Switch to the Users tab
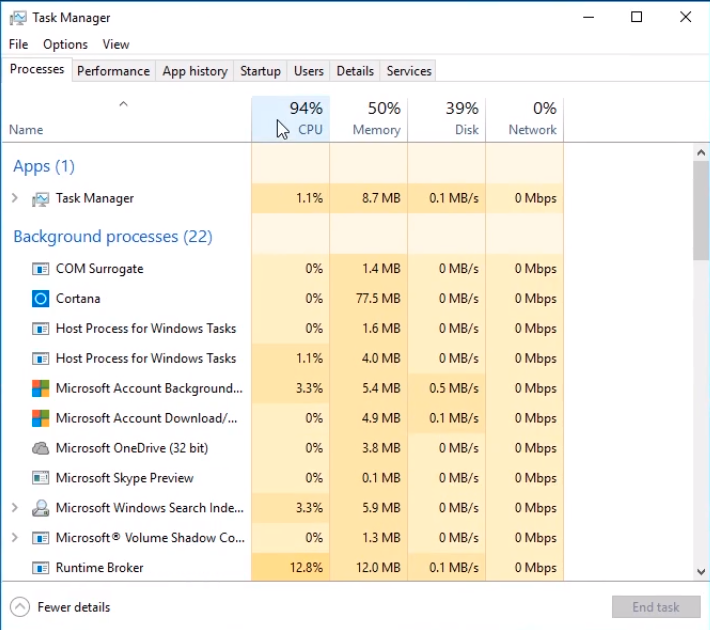The image size is (710, 630). click(x=309, y=71)
